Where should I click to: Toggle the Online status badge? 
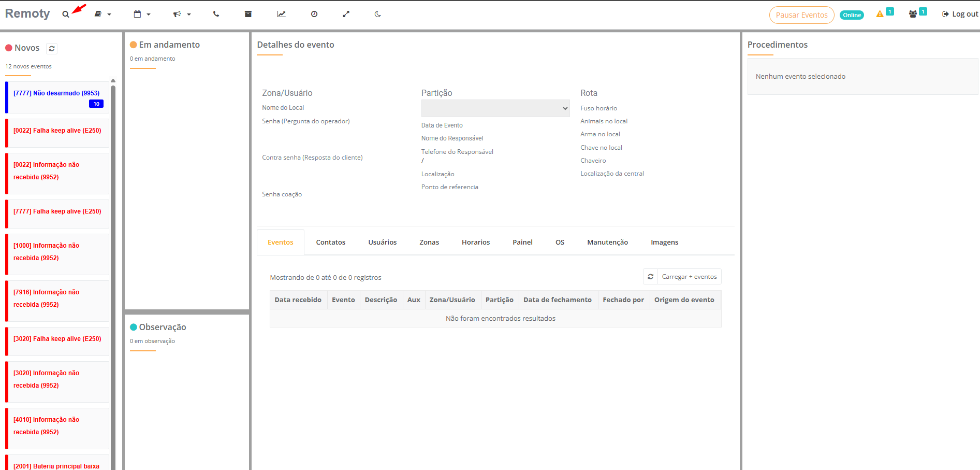(852, 15)
